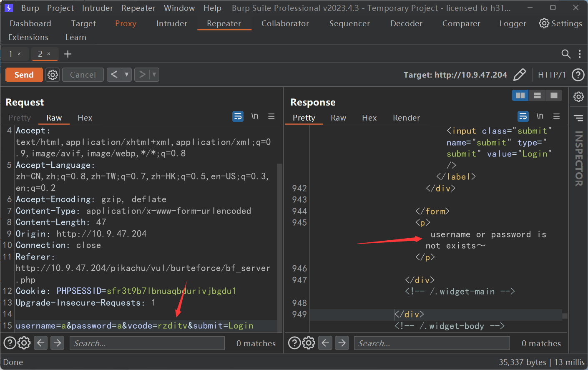Open the Intruder menu in menu bar
588x370 pixels.
(98, 8)
